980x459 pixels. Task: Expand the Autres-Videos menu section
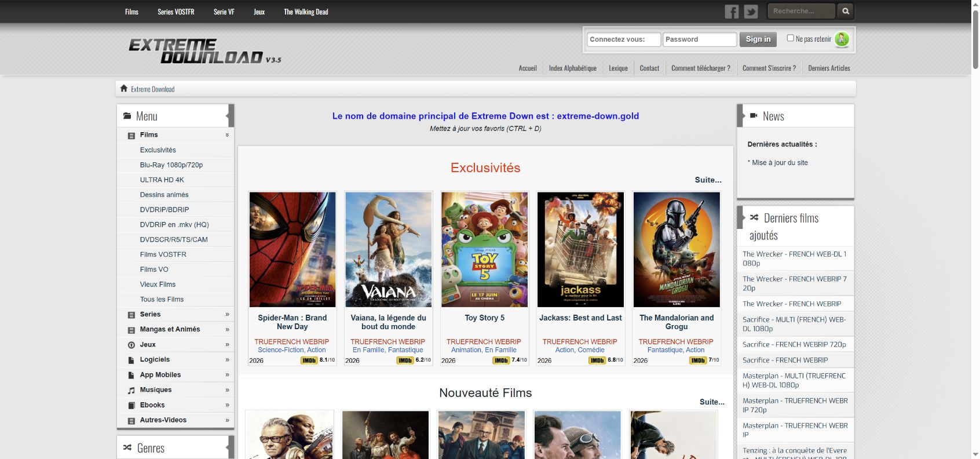[x=227, y=420]
